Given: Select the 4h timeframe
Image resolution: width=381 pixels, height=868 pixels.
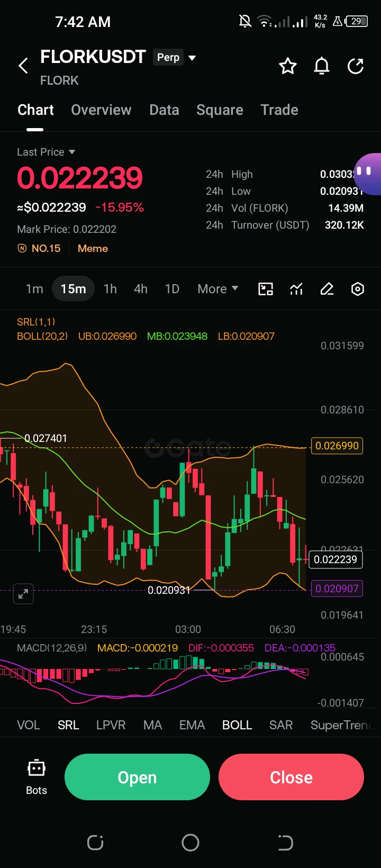Looking at the screenshot, I should click(141, 289).
